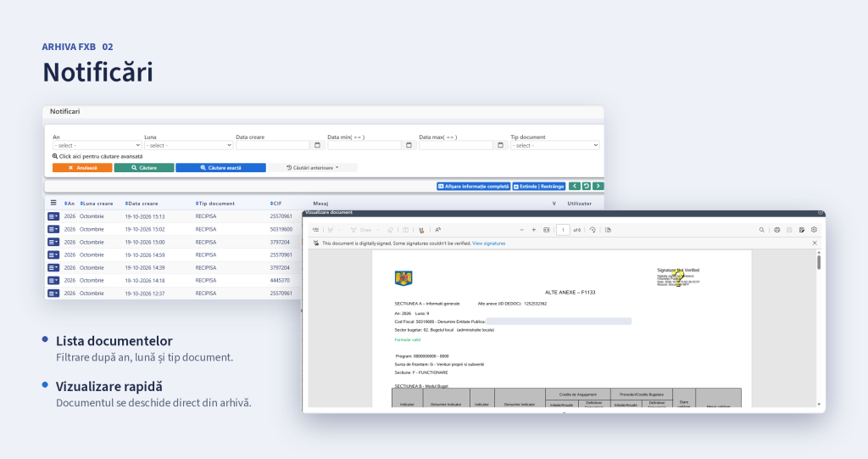
Task: Open calendar picker for Data min
Action: pyautogui.click(x=409, y=145)
